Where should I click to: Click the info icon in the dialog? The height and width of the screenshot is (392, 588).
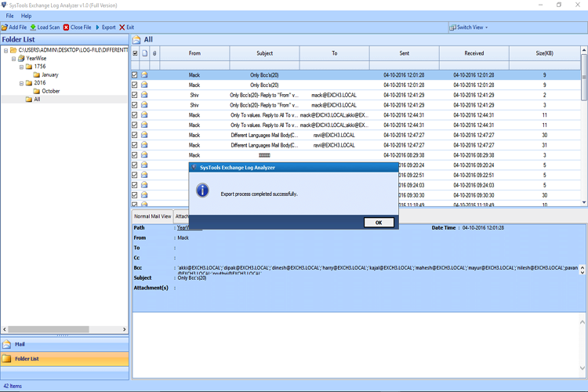202,191
